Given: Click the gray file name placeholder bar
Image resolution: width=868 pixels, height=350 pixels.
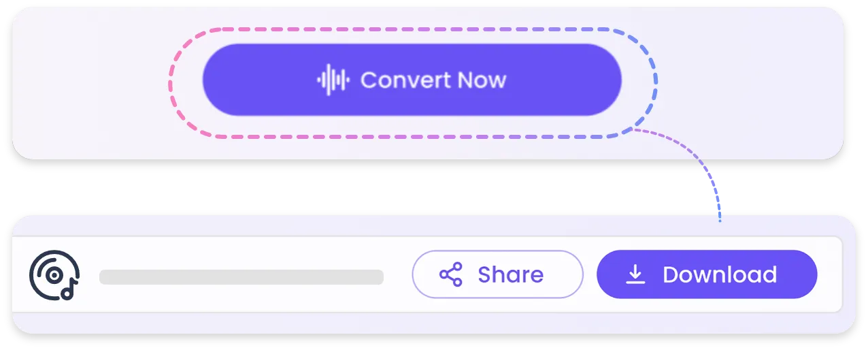Looking at the screenshot, I should pyautogui.click(x=241, y=277).
